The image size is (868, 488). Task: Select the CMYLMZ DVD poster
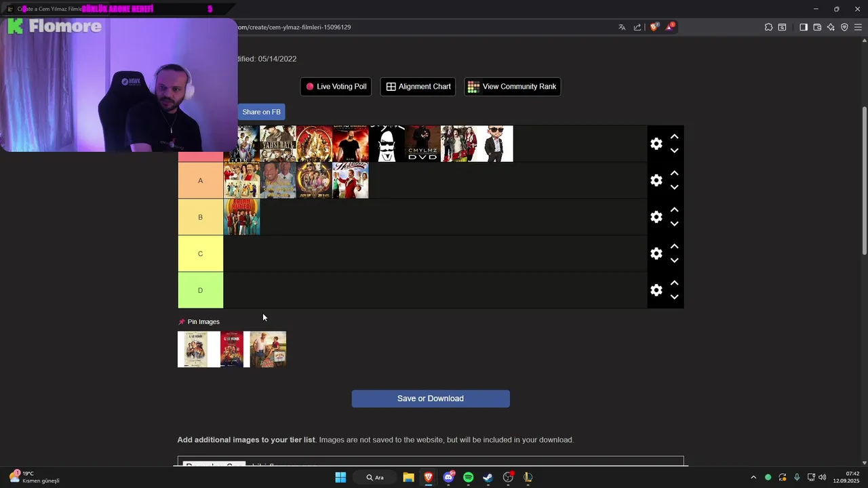pos(422,144)
